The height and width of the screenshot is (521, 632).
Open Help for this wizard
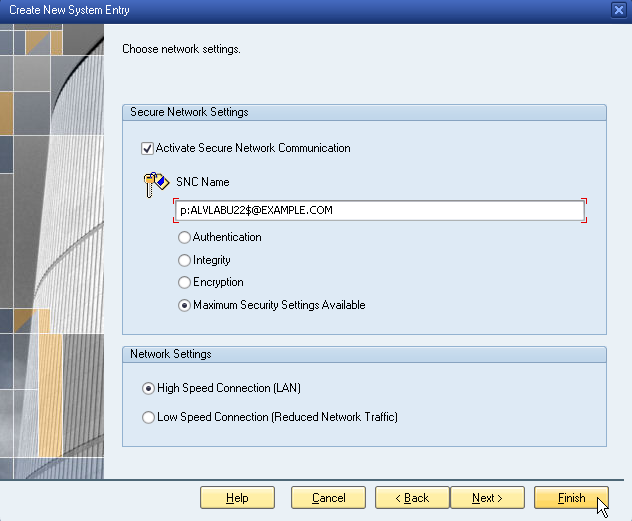[237, 498]
